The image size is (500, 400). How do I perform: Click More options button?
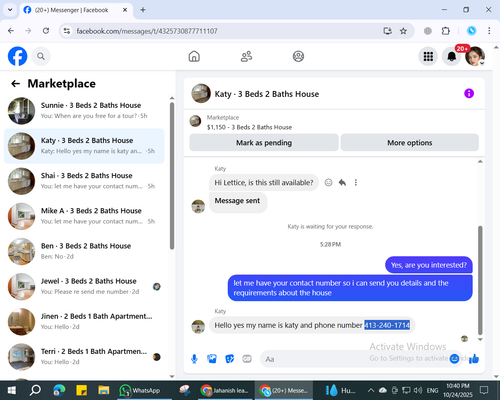click(x=410, y=143)
